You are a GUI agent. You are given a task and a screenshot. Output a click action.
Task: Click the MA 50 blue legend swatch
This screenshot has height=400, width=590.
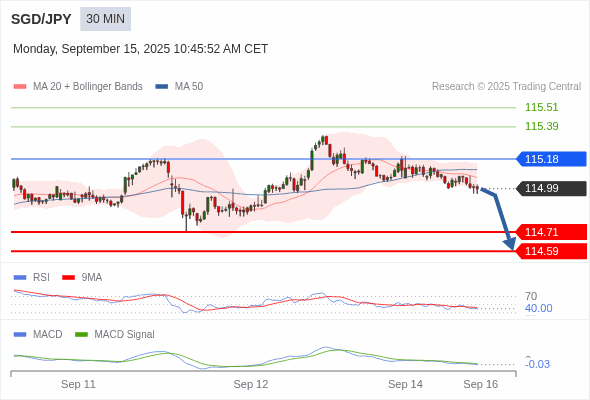click(x=162, y=87)
